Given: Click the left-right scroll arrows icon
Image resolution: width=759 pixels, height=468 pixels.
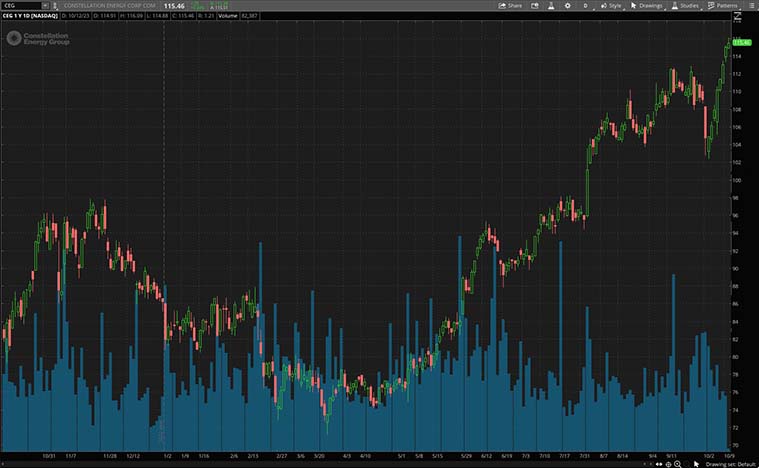Looking at the screenshot, I should (659, 464).
